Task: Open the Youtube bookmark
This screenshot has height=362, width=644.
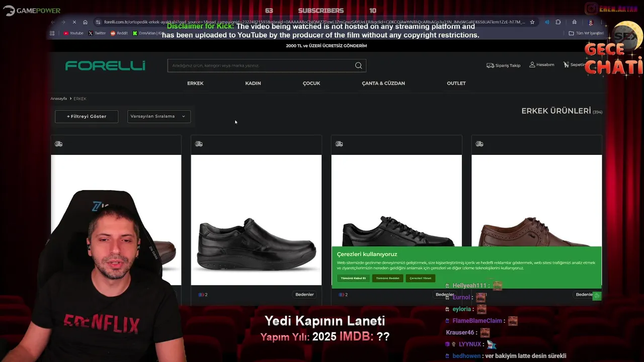Action: pos(73,33)
